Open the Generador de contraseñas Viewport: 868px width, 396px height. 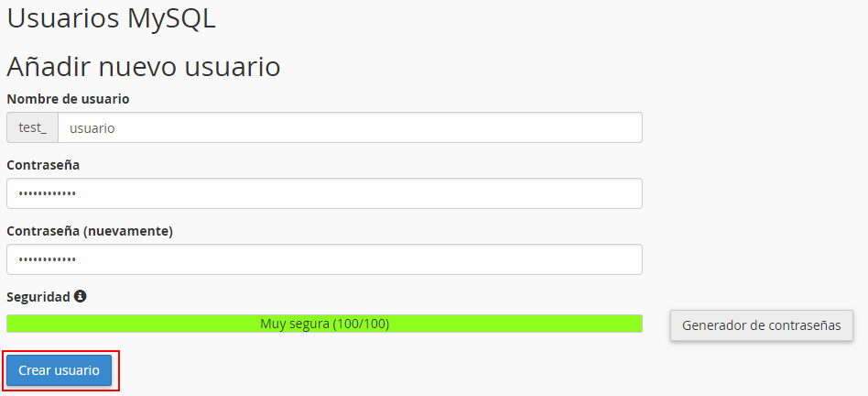[x=761, y=325]
